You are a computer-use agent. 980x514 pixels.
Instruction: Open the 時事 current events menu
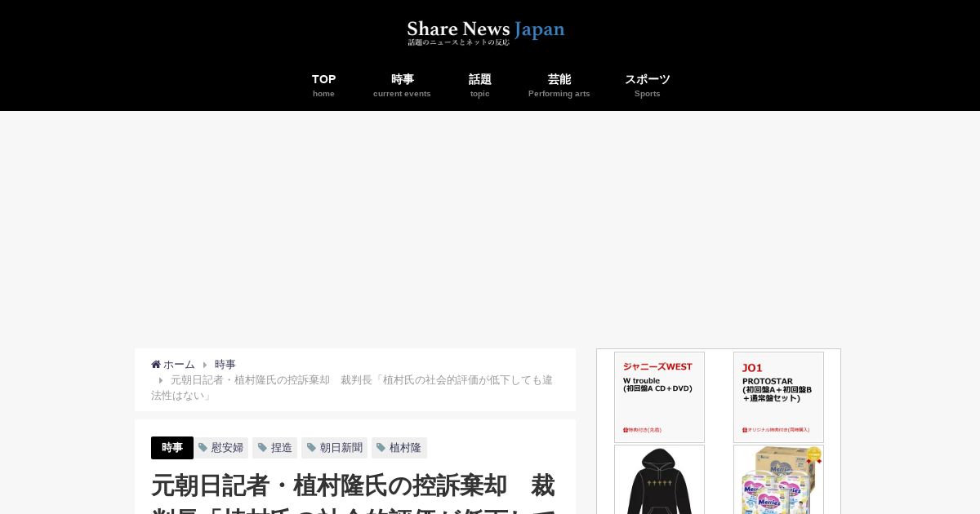[x=402, y=85]
